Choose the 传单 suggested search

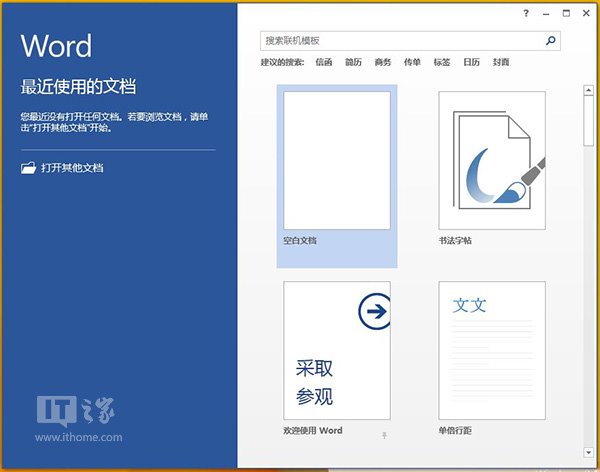coord(412,62)
